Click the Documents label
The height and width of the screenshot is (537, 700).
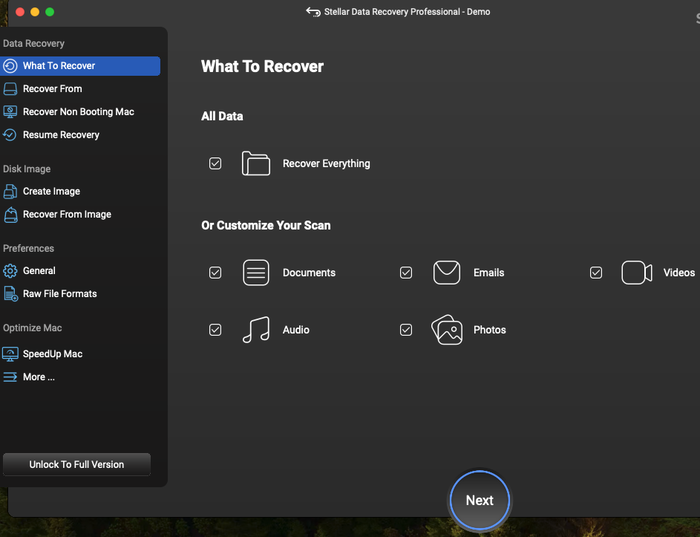coord(309,273)
